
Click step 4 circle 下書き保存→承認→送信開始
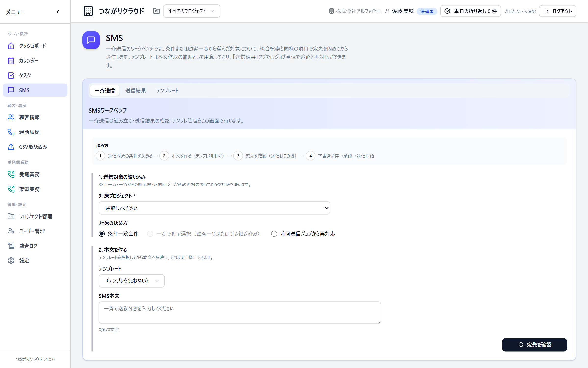(311, 156)
